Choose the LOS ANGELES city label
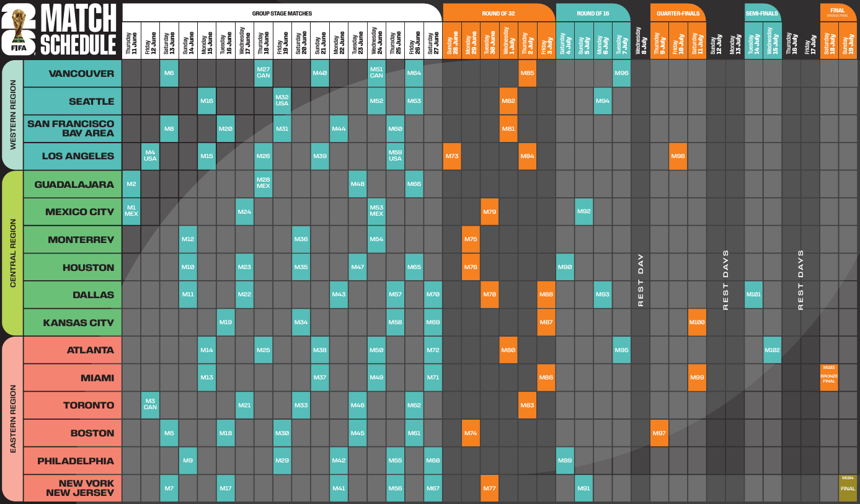The height and width of the screenshot is (504, 860). pos(73,156)
